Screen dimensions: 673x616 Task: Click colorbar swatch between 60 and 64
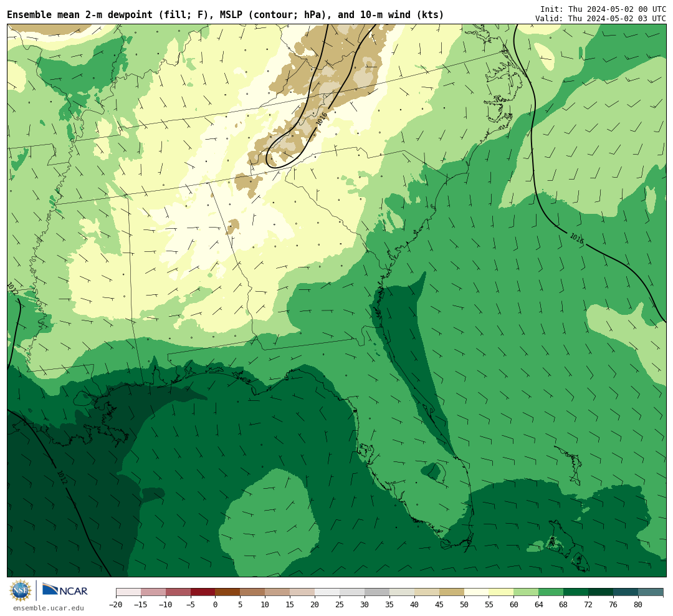[527, 592]
